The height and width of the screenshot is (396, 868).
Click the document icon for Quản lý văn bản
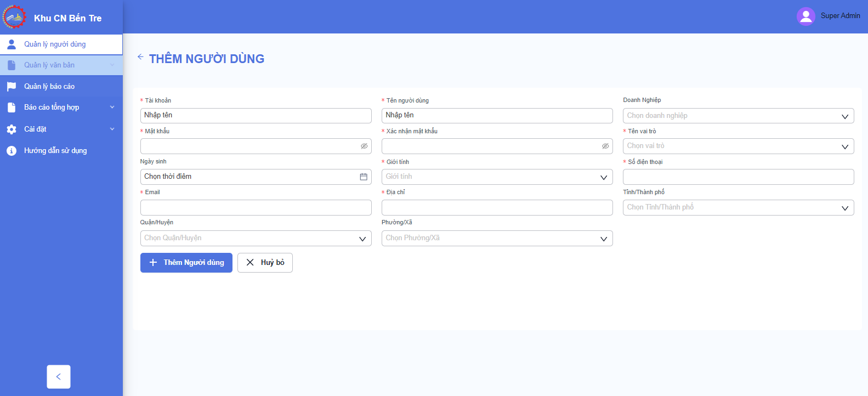(x=12, y=65)
